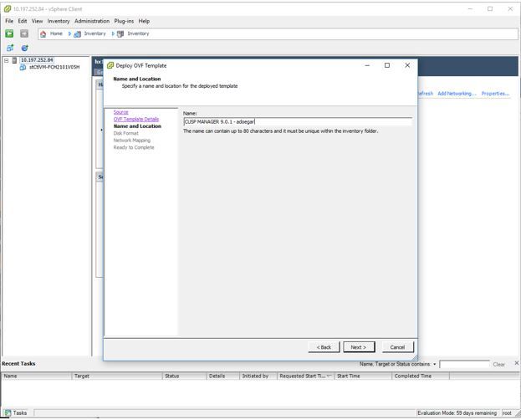Click Clear next to the tasks filter

click(x=498, y=365)
